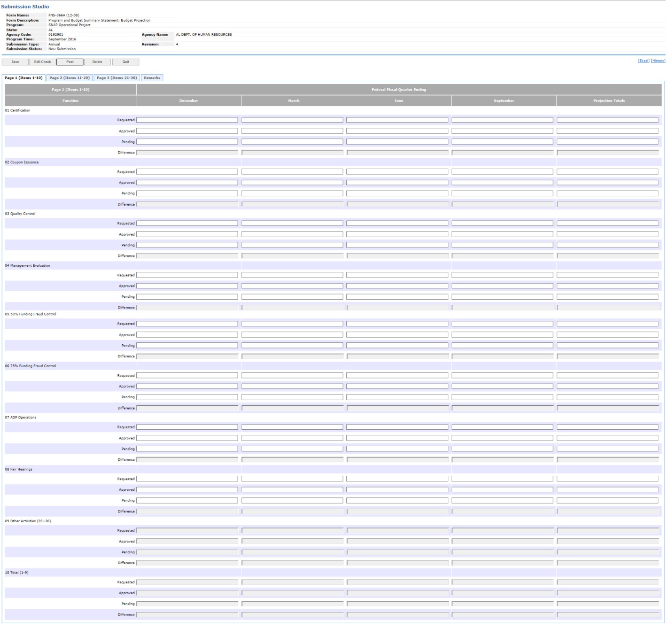Select the Page 1 (Items 1-10) tab
This screenshot has width=672, height=627.
pos(23,78)
